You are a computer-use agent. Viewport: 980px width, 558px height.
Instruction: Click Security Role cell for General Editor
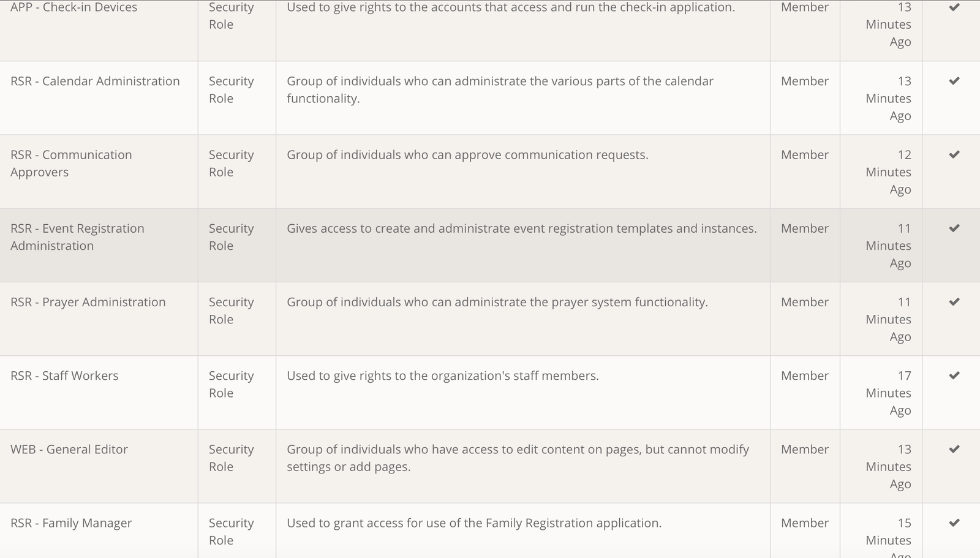click(x=231, y=458)
